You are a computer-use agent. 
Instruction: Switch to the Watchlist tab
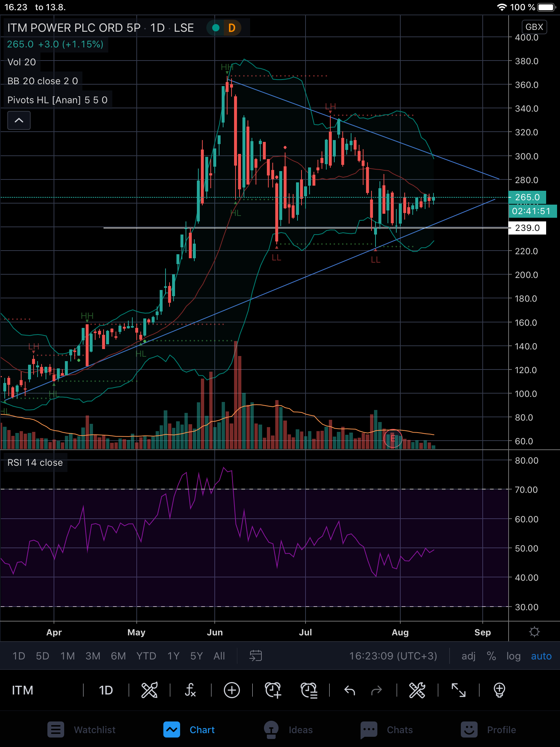point(82,729)
